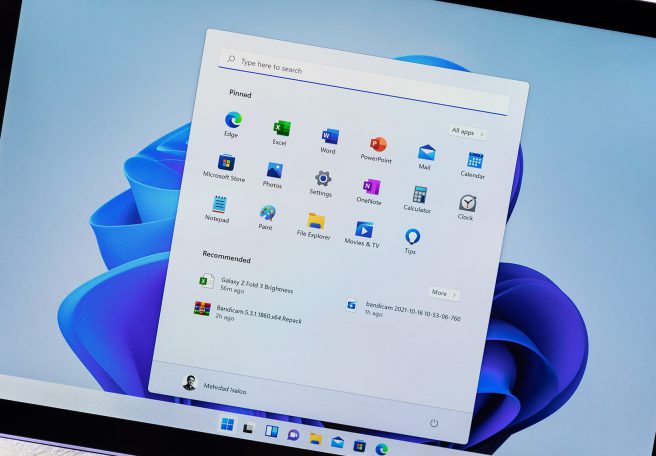
Task: Open Mail from the taskbar
Action: [x=338, y=441]
